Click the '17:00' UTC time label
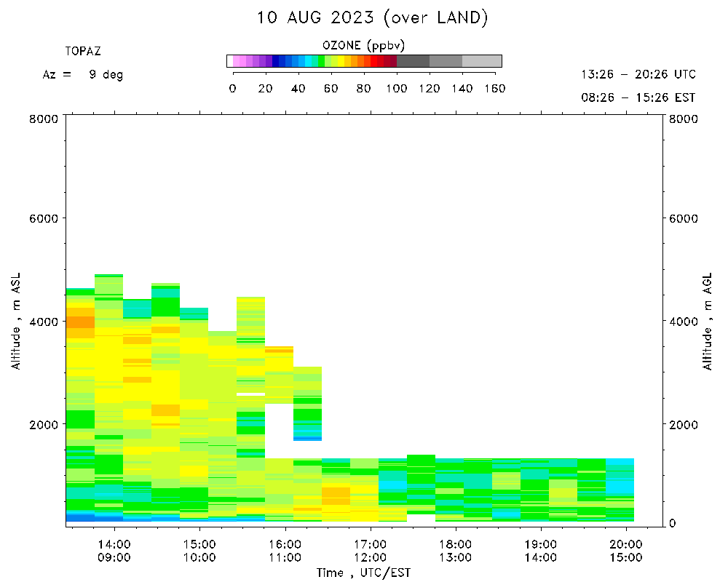Viewport: 728px width, 582px height. pos(371,544)
